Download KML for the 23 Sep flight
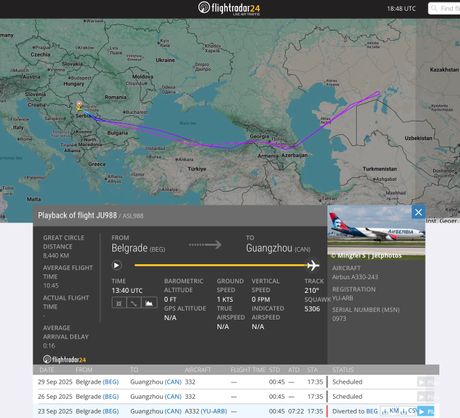 (x=390, y=411)
